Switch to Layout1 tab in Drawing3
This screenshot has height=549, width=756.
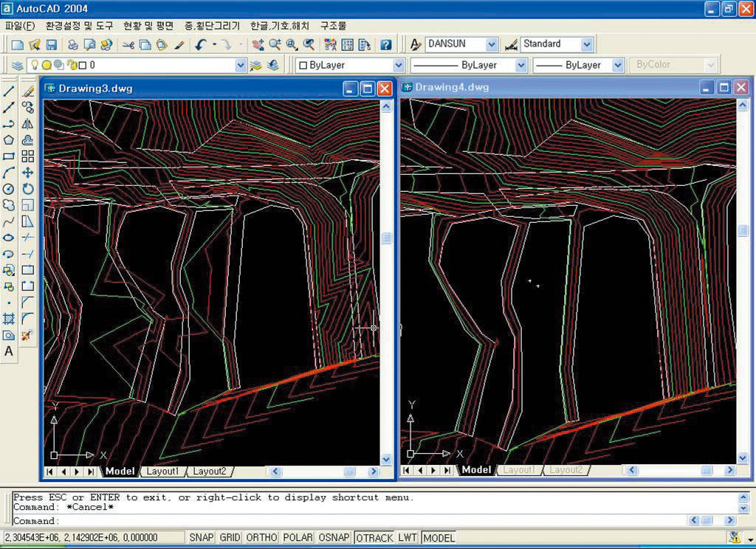[x=162, y=472]
